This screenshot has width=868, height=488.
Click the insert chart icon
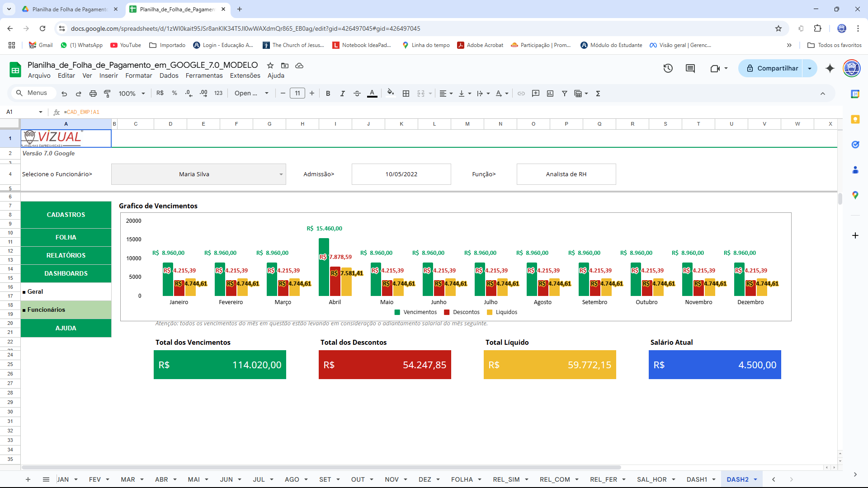(550, 94)
